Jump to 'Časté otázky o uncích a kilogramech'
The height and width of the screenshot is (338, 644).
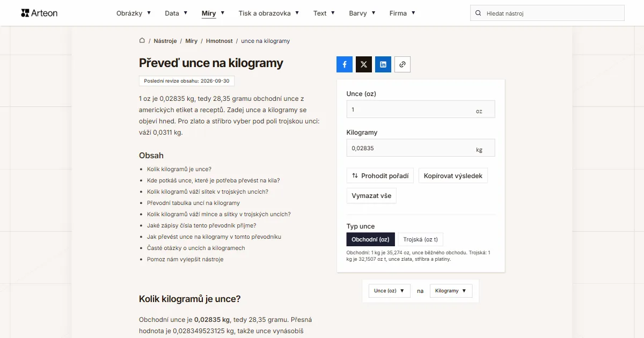[x=196, y=248]
